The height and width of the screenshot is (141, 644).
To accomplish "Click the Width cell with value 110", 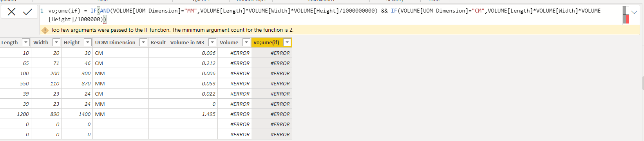I will click(46, 83).
